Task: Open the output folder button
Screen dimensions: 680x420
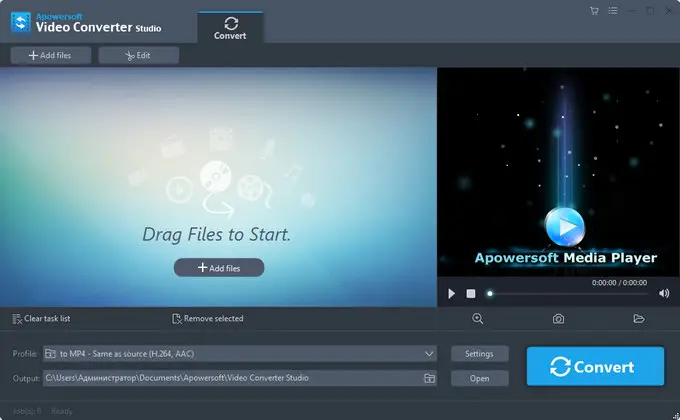Action: [480, 378]
